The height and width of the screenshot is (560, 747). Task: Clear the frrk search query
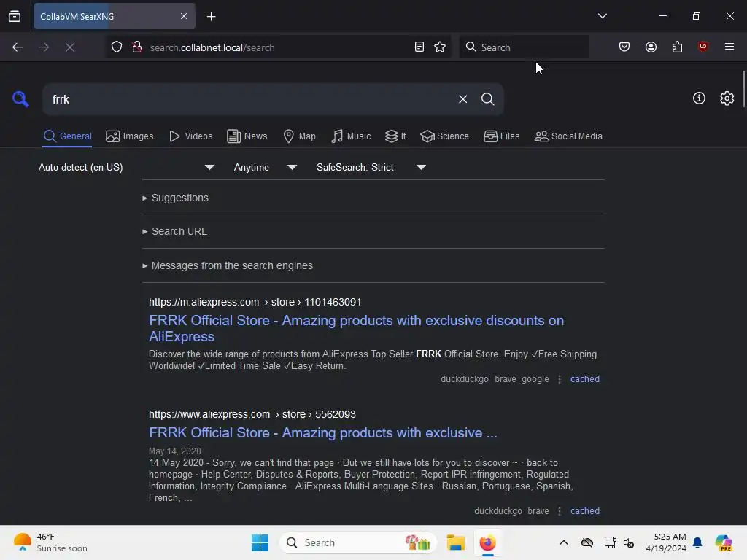[462, 99]
